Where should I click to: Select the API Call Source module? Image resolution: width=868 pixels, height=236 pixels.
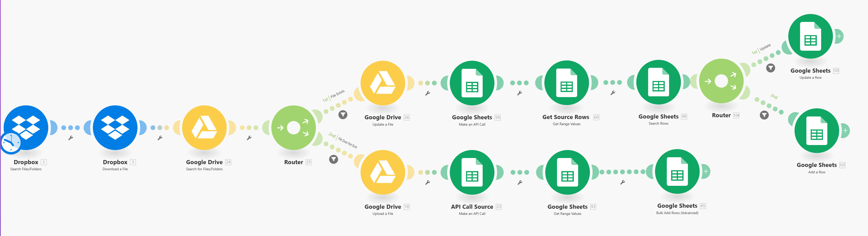pos(472,172)
